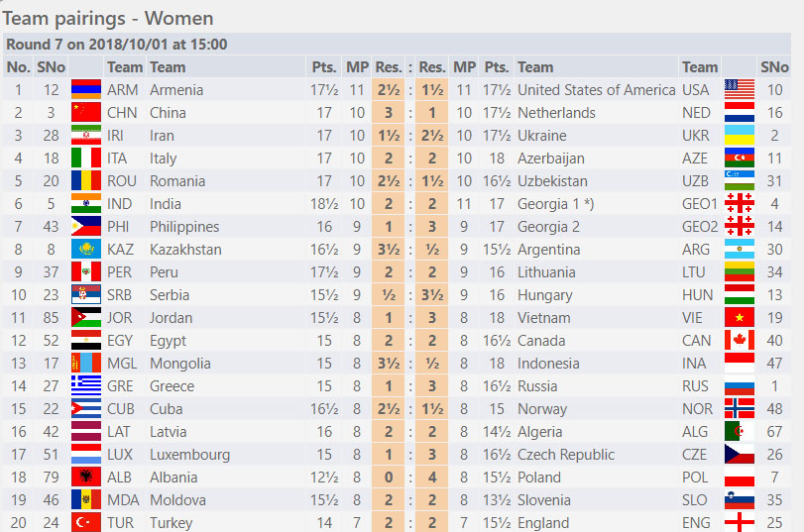
Task: Click the China flag icon
Action: 85,113
